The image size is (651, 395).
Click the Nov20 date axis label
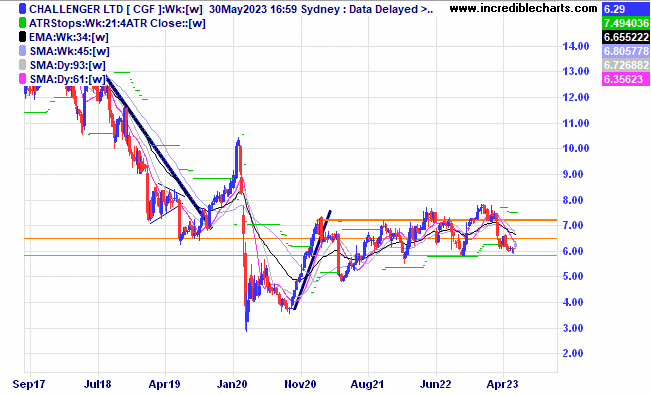pyautogui.click(x=301, y=384)
